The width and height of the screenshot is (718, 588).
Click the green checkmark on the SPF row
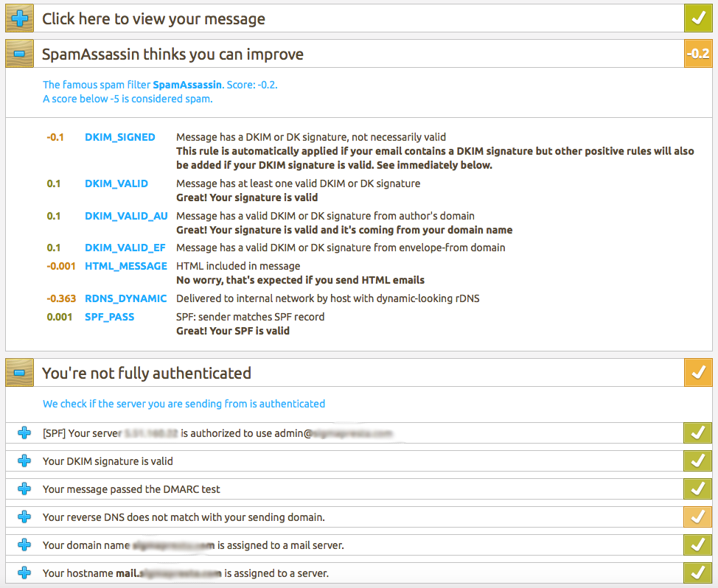(697, 433)
